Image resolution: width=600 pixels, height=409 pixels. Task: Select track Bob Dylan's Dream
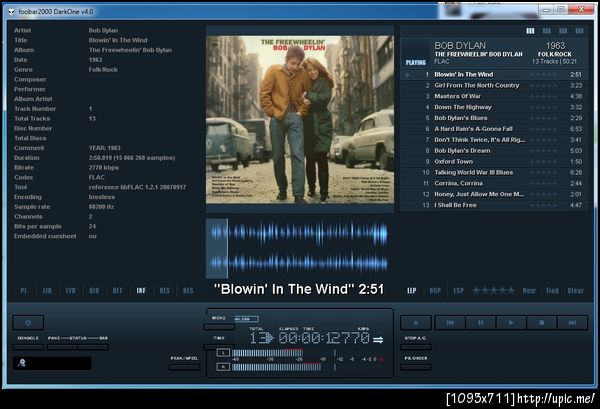coord(494,151)
